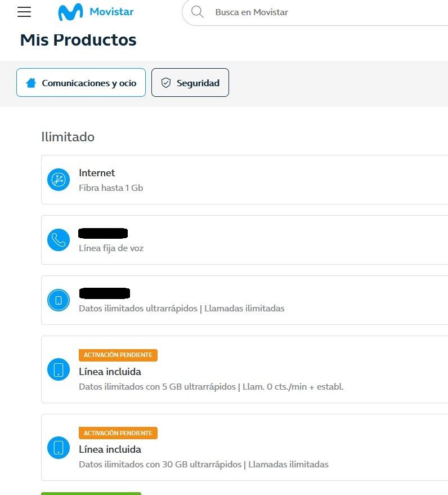Viewport: 448px width, 495px height.
Task: Click the search magnifier icon
Action: point(198,12)
